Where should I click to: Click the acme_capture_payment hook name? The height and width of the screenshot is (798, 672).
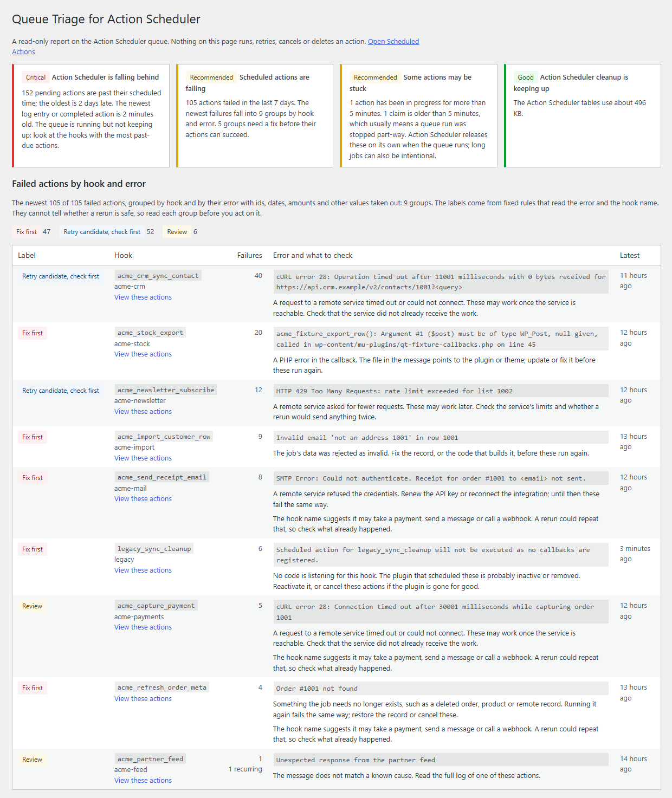click(x=156, y=606)
